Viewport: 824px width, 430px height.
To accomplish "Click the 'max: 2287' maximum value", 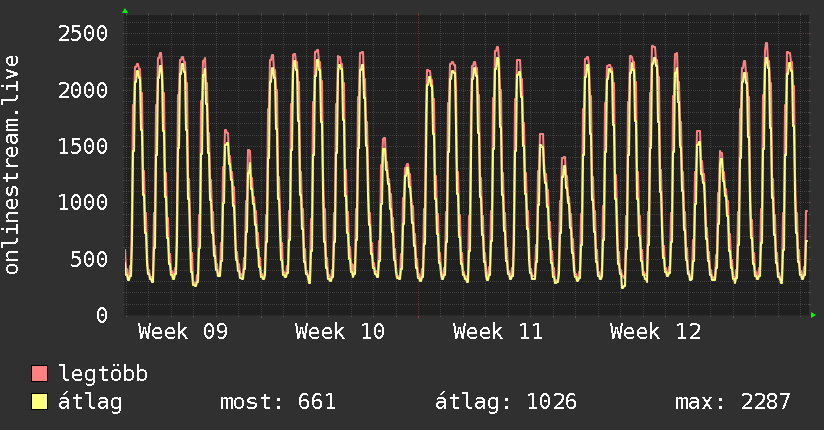I will [733, 403].
